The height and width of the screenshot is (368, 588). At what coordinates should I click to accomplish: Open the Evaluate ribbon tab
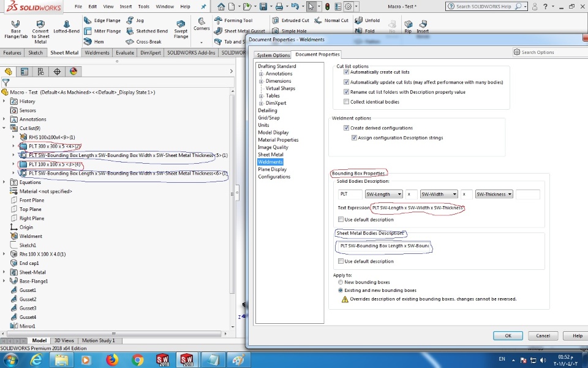coord(125,53)
